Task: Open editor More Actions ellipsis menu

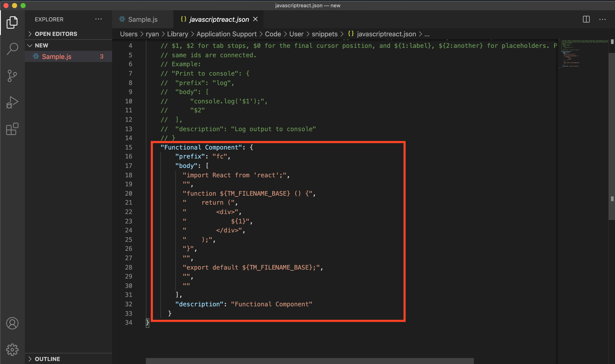Action: click(x=602, y=19)
